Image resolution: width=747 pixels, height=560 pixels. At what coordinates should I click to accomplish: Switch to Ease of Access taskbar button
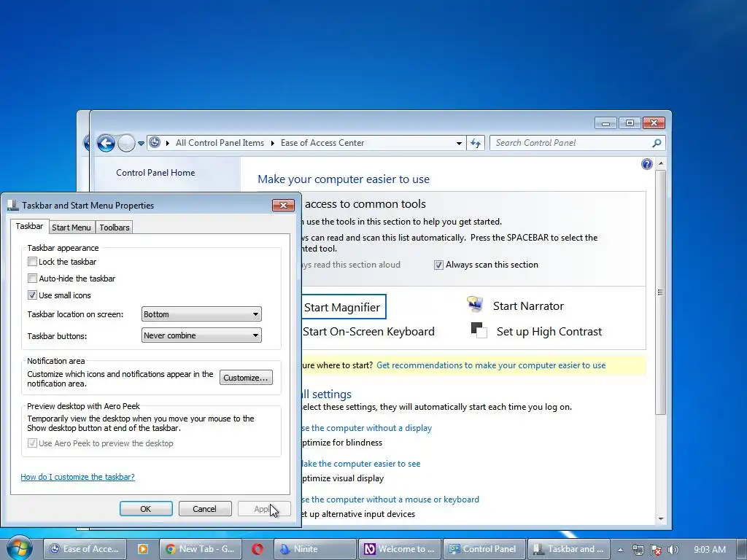tap(85, 549)
